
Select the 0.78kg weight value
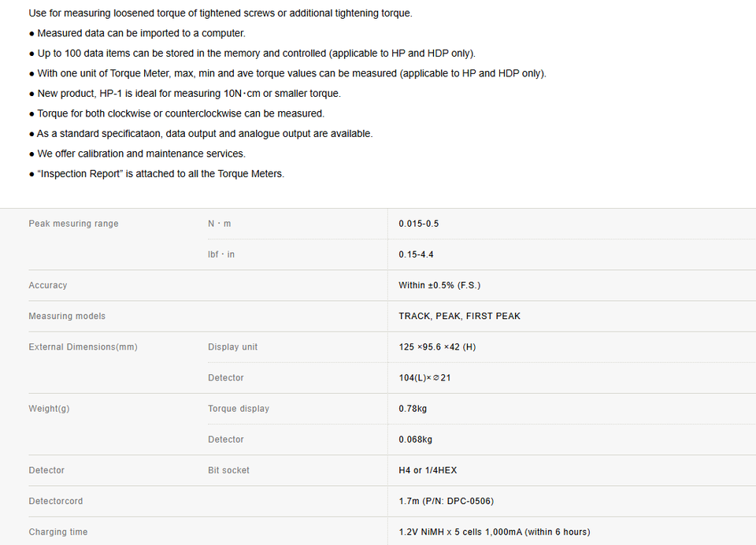click(x=413, y=409)
